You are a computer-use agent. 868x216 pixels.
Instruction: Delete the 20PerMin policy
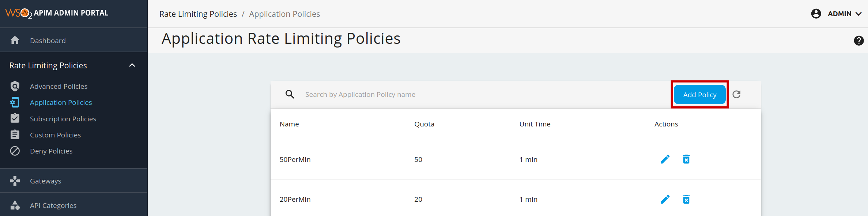pyautogui.click(x=686, y=199)
